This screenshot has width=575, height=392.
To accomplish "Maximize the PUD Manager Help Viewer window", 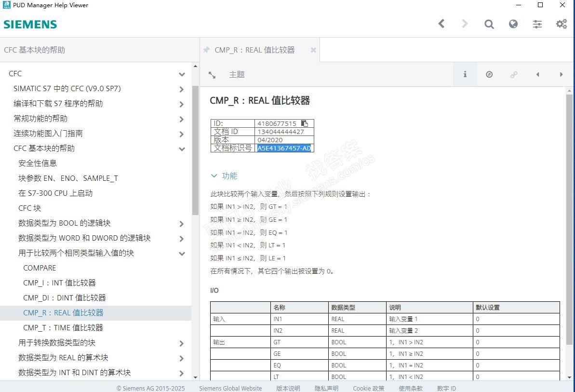I will (540, 5).
